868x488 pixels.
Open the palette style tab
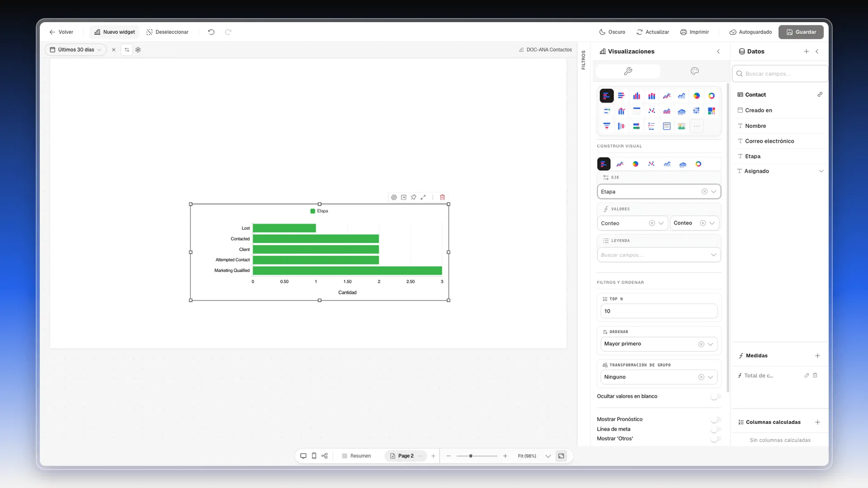coord(694,71)
